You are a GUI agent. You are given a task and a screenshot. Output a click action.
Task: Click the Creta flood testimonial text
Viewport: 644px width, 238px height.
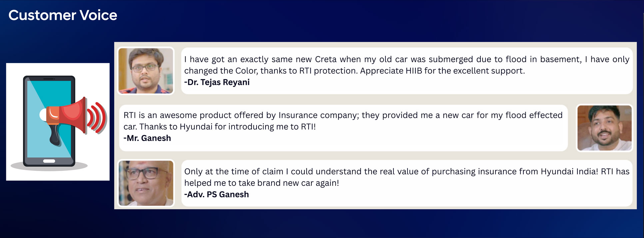point(406,65)
